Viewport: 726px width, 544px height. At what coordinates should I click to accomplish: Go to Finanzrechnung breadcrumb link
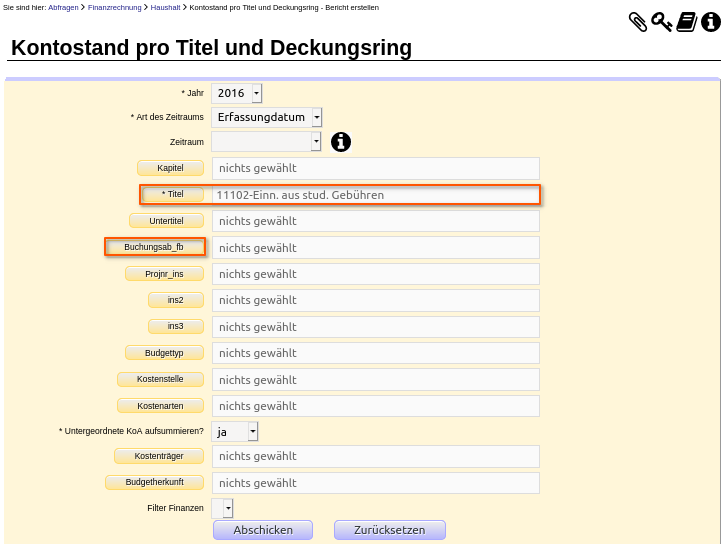click(114, 7)
